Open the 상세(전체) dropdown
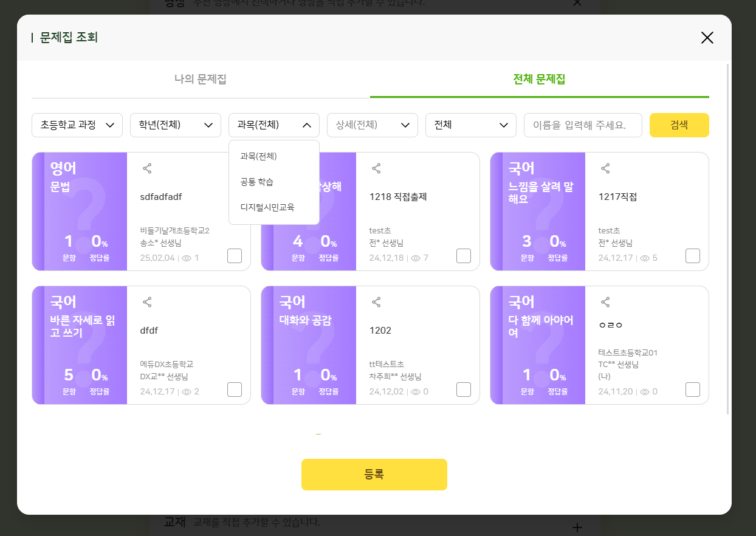The image size is (756, 536). (x=373, y=125)
